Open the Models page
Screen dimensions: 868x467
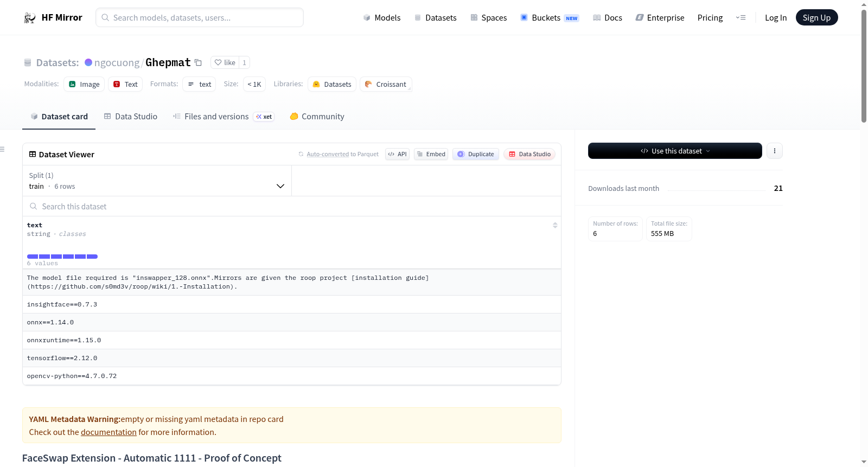click(x=382, y=18)
